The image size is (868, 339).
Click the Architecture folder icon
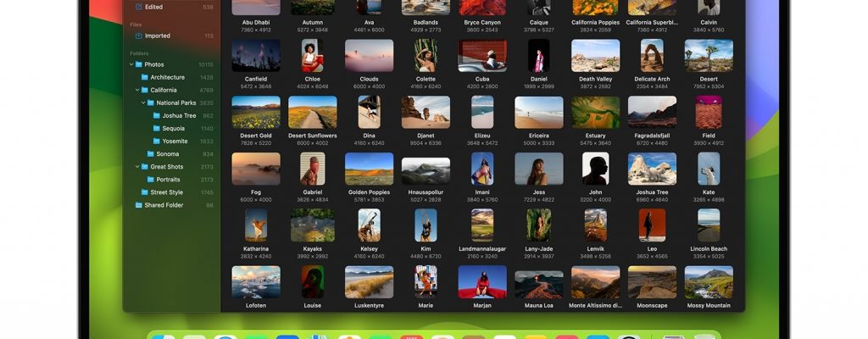coord(144,77)
